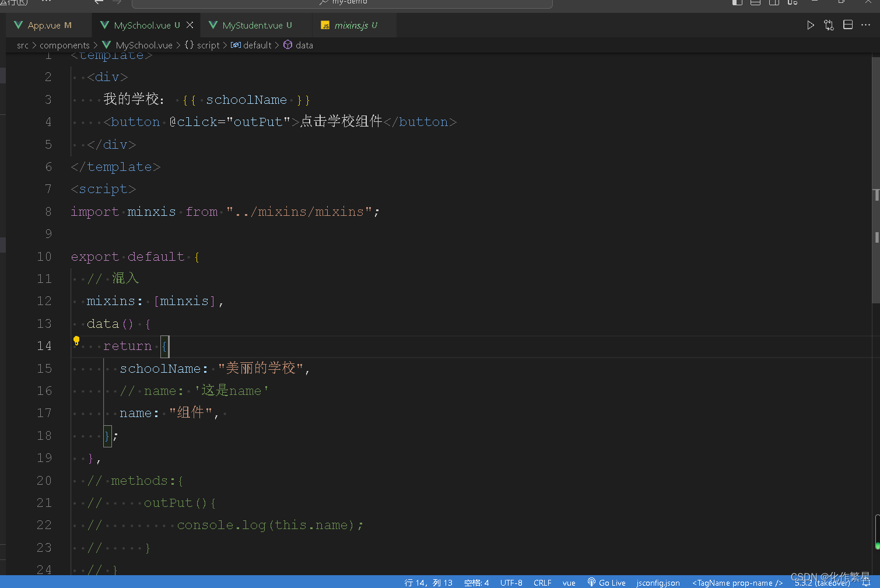Click the </template> tag on line 6
The image size is (880, 588).
[x=115, y=167]
